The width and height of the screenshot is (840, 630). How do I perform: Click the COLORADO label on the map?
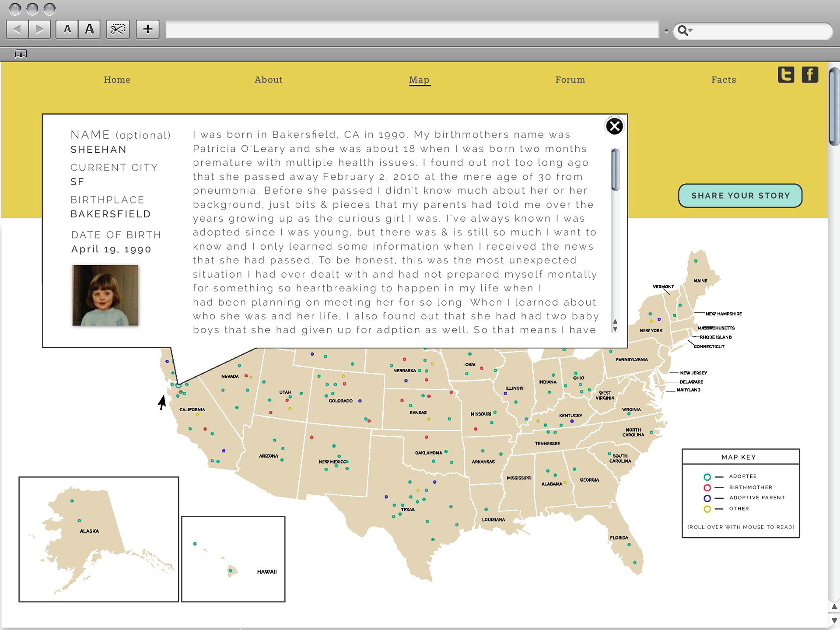pos(341,401)
